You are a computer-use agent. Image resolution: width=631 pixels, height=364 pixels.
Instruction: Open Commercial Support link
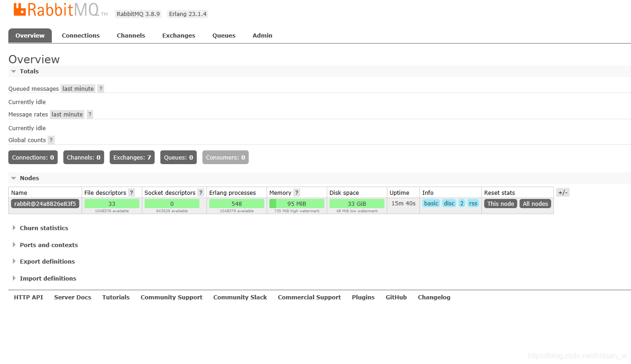pyautogui.click(x=309, y=298)
